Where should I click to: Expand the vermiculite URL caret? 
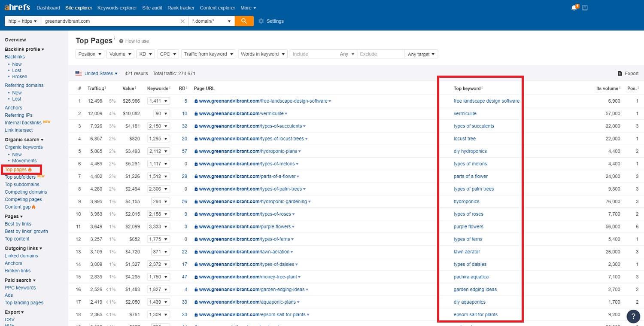[286, 114]
